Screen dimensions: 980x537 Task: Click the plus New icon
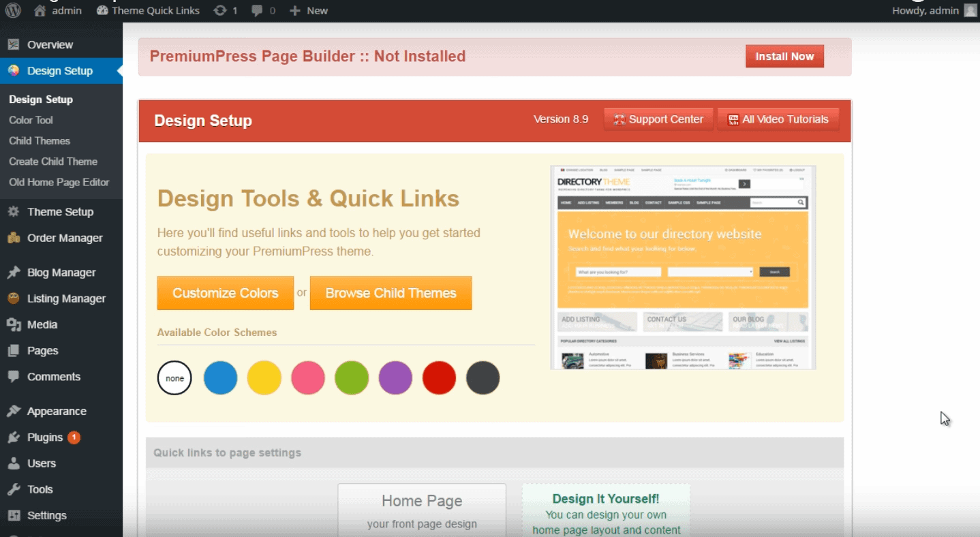pos(295,10)
